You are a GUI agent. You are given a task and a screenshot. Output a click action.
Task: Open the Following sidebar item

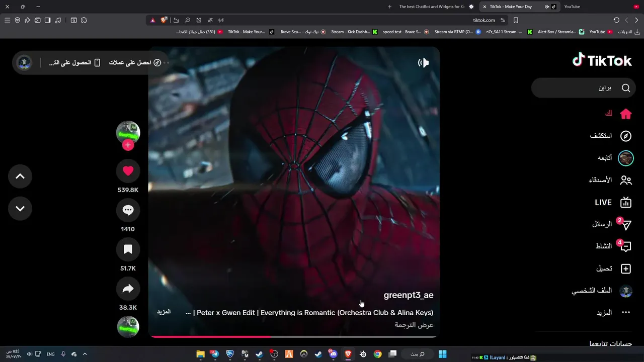click(615, 158)
